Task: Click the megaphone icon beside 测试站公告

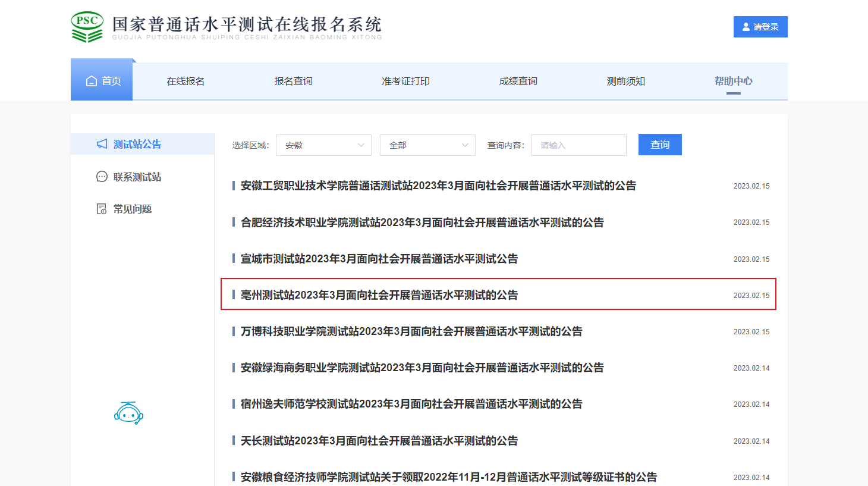Action: coord(102,144)
